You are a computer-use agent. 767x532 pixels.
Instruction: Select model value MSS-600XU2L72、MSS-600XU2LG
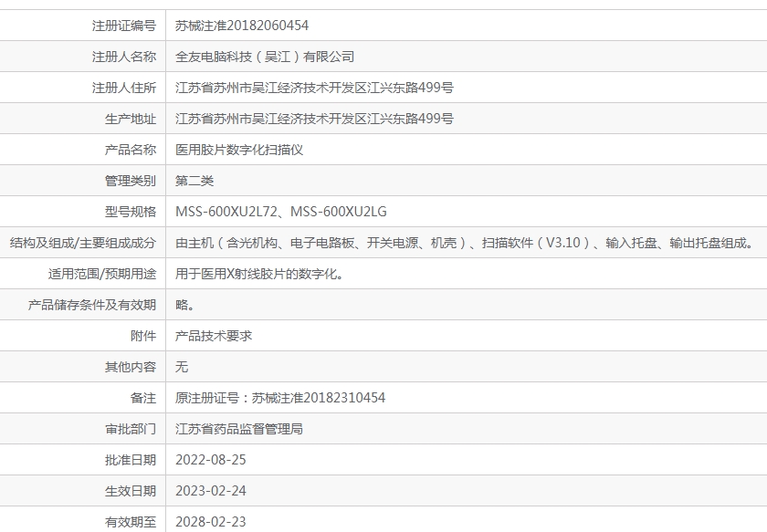click(281, 212)
